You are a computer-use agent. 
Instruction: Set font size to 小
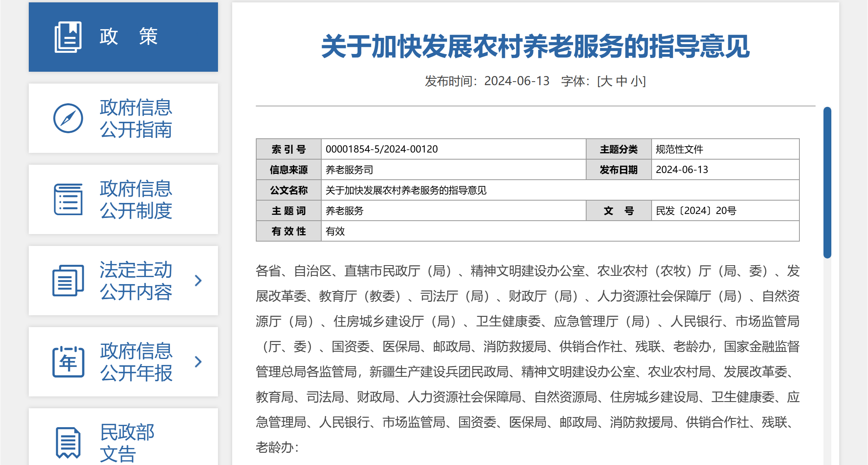pyautogui.click(x=636, y=81)
